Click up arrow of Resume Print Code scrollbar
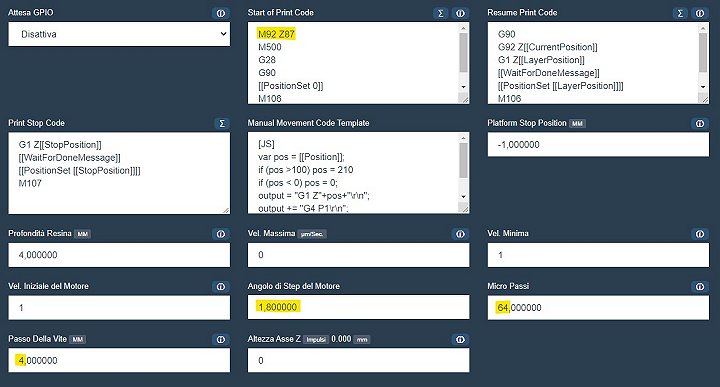Viewport: 720px width, 387px height. tap(703, 28)
